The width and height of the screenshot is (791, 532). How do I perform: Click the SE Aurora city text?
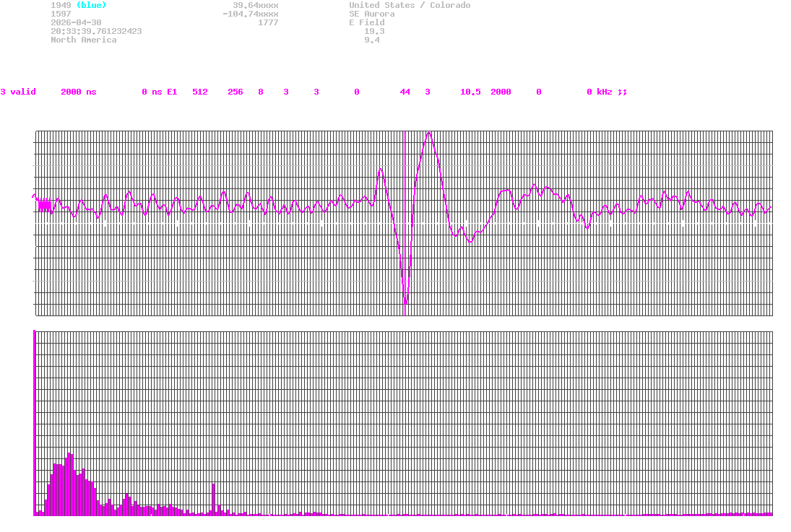tap(371, 14)
